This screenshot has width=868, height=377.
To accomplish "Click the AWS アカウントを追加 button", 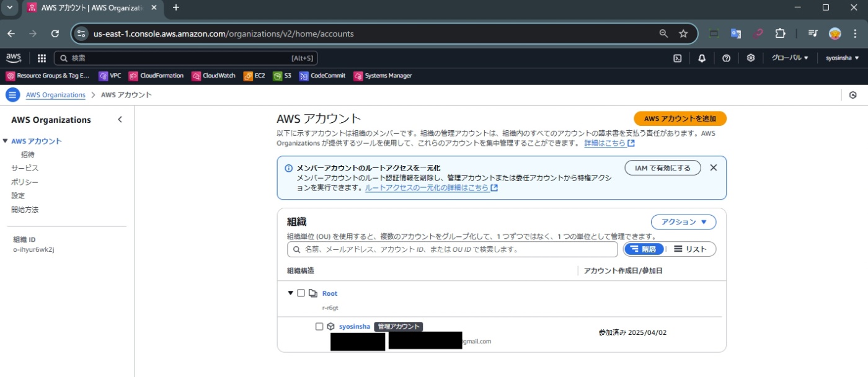I will 680,118.
